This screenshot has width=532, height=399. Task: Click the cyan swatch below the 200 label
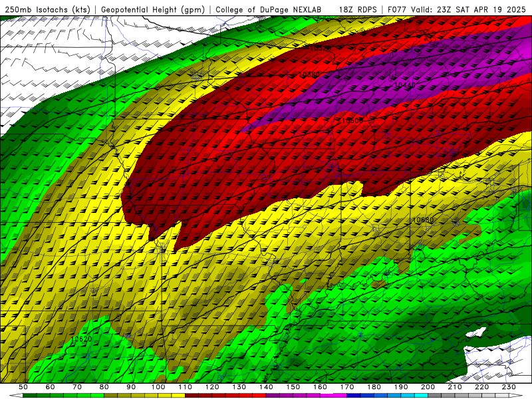coord(421,396)
